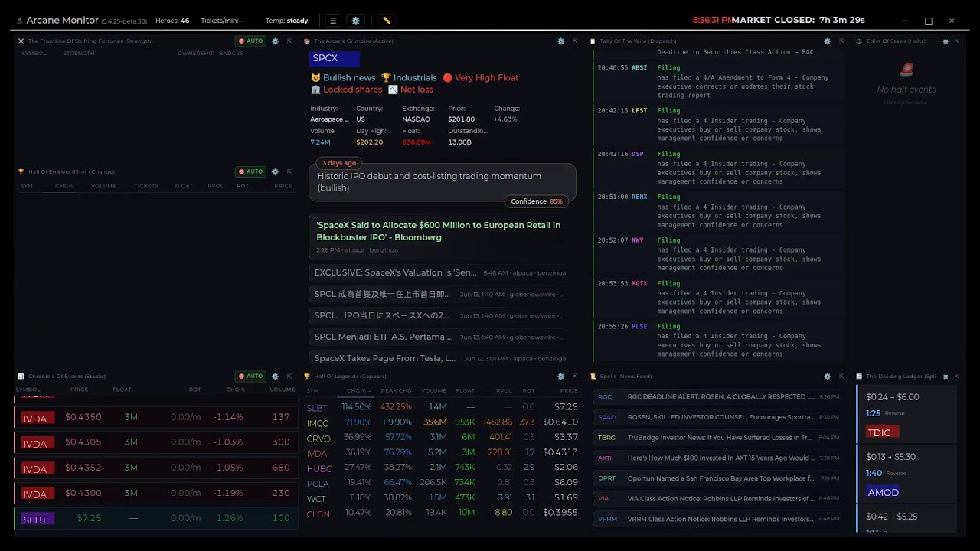Click the Temp: steady status indicator
The width and height of the screenshot is (980, 551).
(287, 21)
